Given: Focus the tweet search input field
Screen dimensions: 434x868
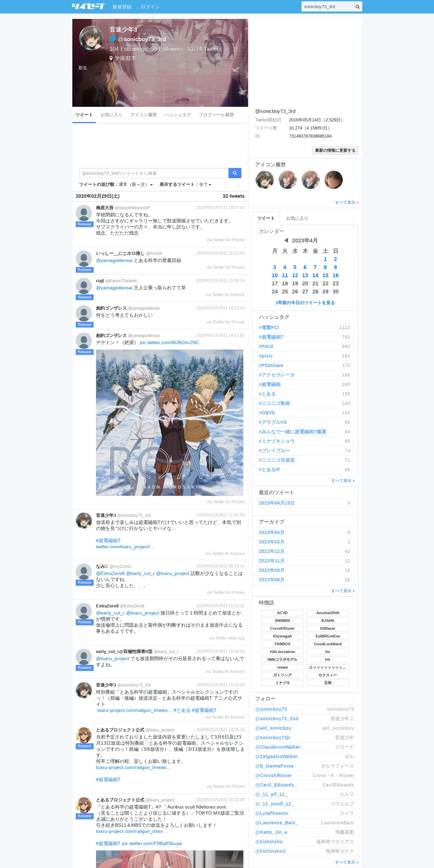Looking at the screenshot, I should pyautogui.click(x=154, y=173).
